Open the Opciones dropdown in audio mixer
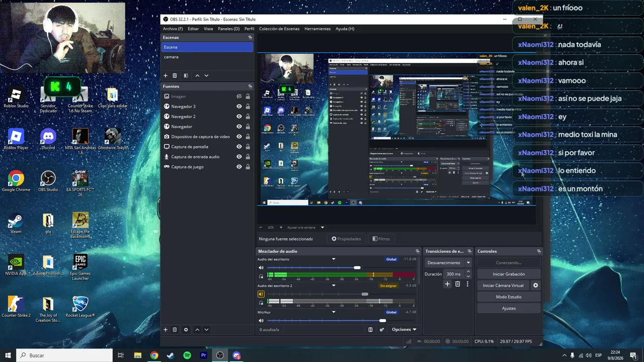Image resolution: width=644 pixels, height=362 pixels. point(404,330)
